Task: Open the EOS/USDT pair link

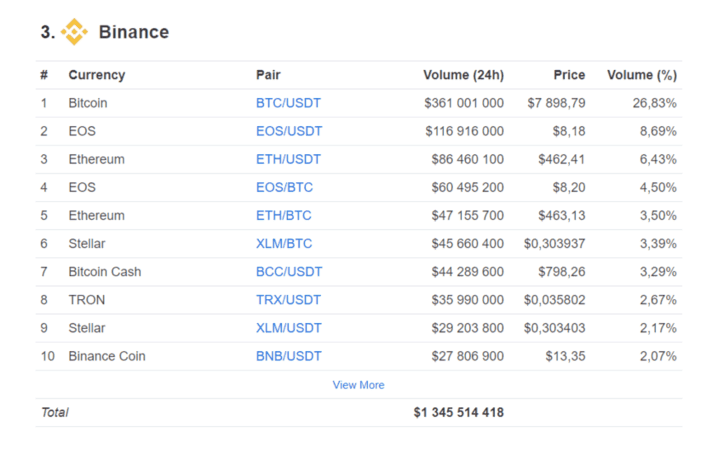Action: tap(289, 131)
